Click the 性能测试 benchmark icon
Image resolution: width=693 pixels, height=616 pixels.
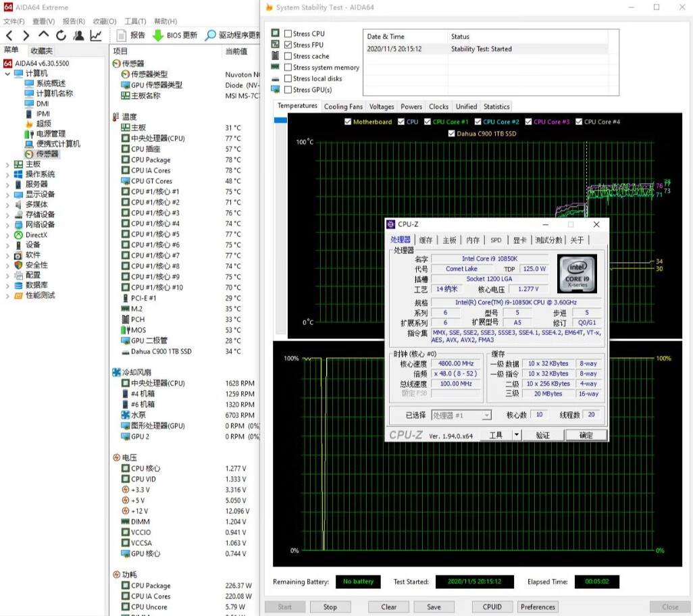[18, 295]
